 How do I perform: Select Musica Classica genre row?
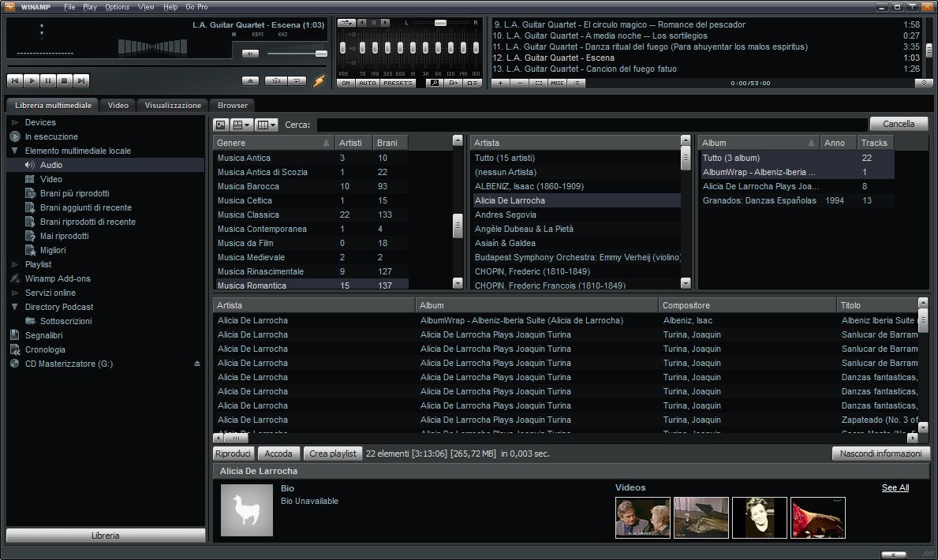(x=311, y=215)
